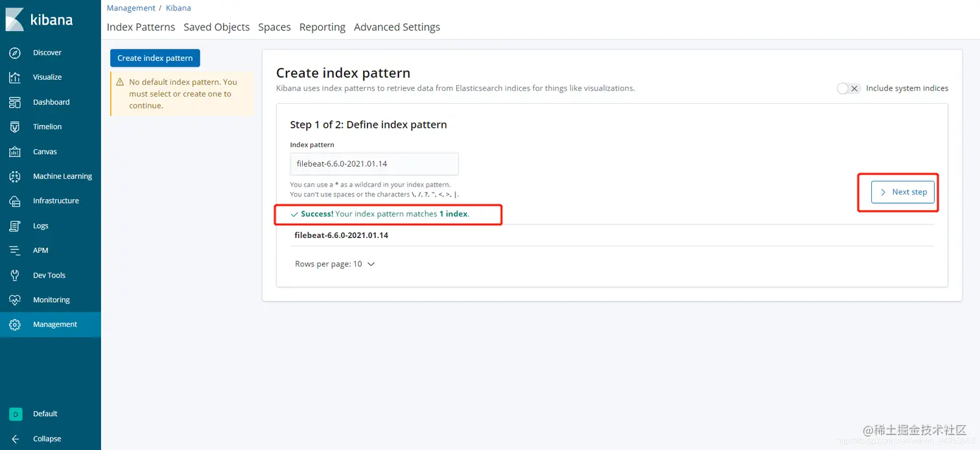This screenshot has width=980, height=450.
Task: Open Machine Learning via its icon
Action: pos(15,176)
